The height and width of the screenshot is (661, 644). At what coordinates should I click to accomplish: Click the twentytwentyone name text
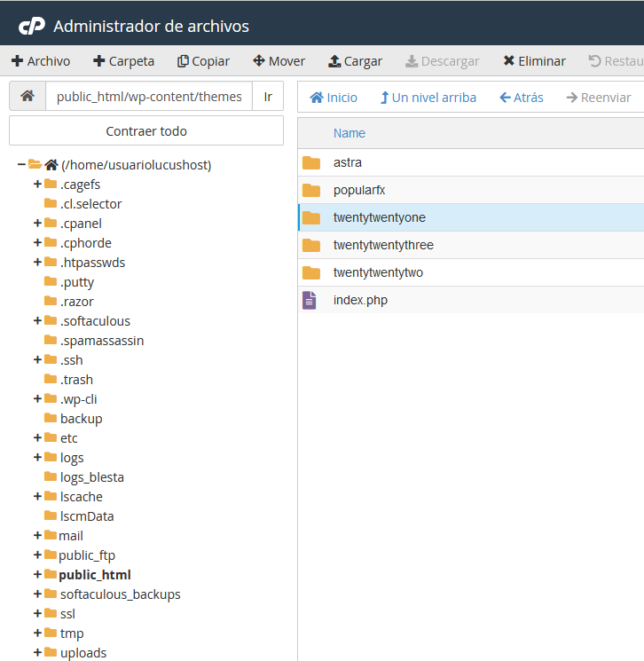[x=380, y=217]
